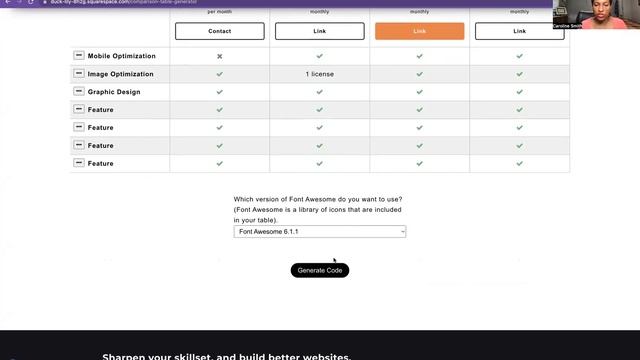Click the '1 license' table cell
Image resolution: width=640 pixels, height=360 pixels.
tap(320, 74)
